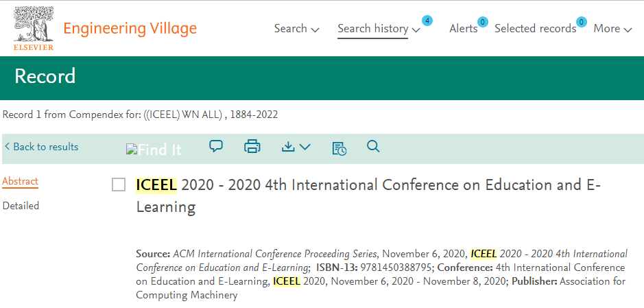Go back to results
644x308 pixels.
[x=41, y=147]
